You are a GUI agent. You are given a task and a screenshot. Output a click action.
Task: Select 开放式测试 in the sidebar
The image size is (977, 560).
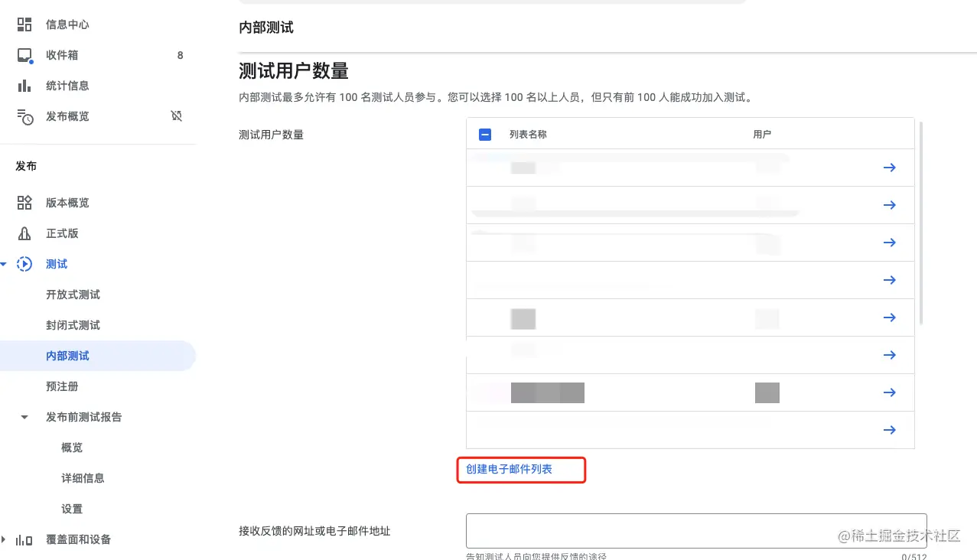tap(73, 295)
